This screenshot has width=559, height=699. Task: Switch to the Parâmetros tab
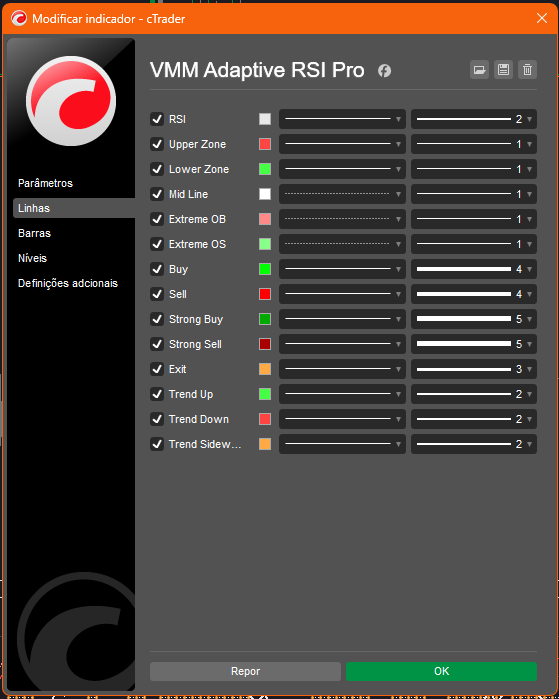click(45, 183)
